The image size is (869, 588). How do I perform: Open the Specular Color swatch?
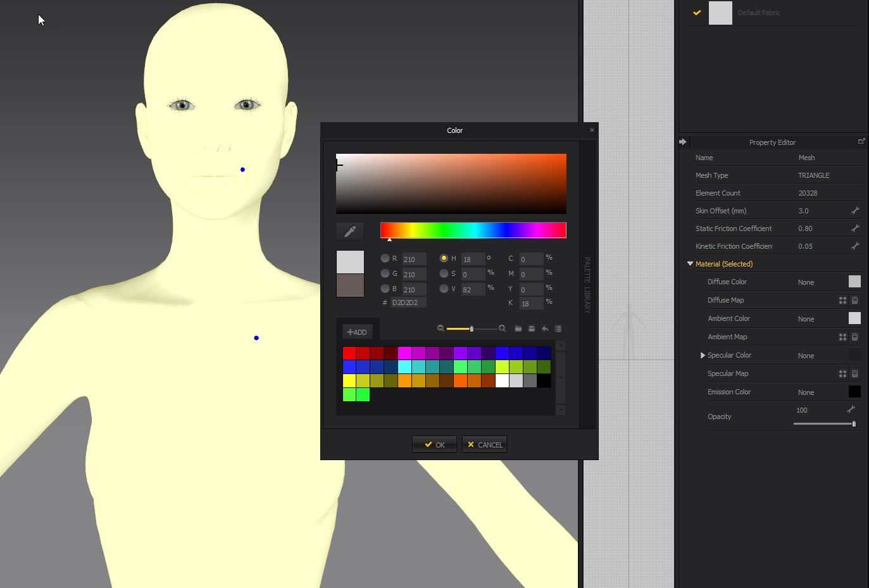[854, 355]
